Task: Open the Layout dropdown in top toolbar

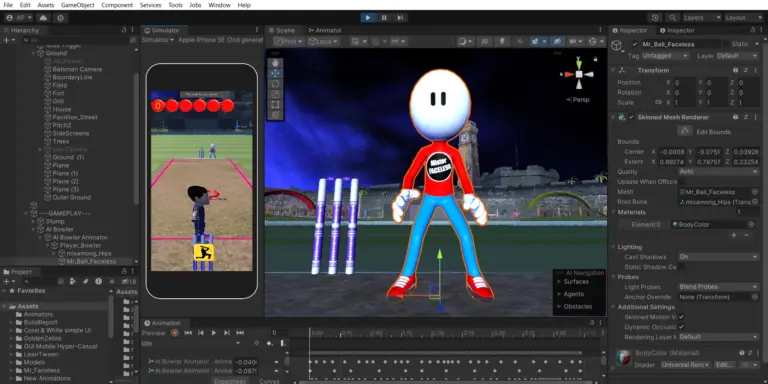Action: coord(744,18)
